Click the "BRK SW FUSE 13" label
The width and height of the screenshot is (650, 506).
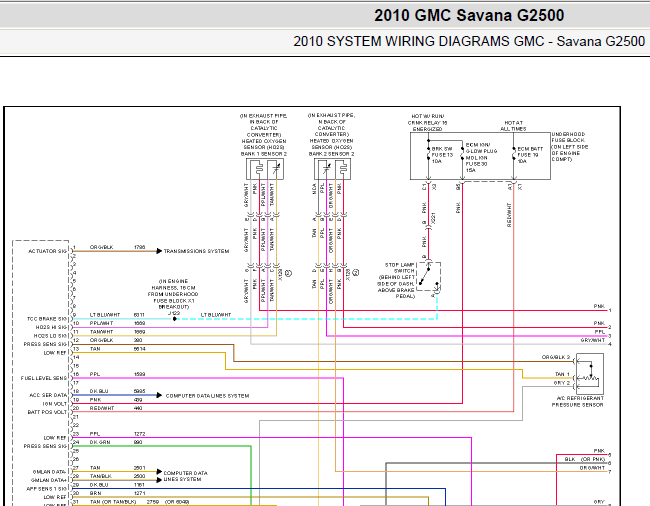click(442, 155)
